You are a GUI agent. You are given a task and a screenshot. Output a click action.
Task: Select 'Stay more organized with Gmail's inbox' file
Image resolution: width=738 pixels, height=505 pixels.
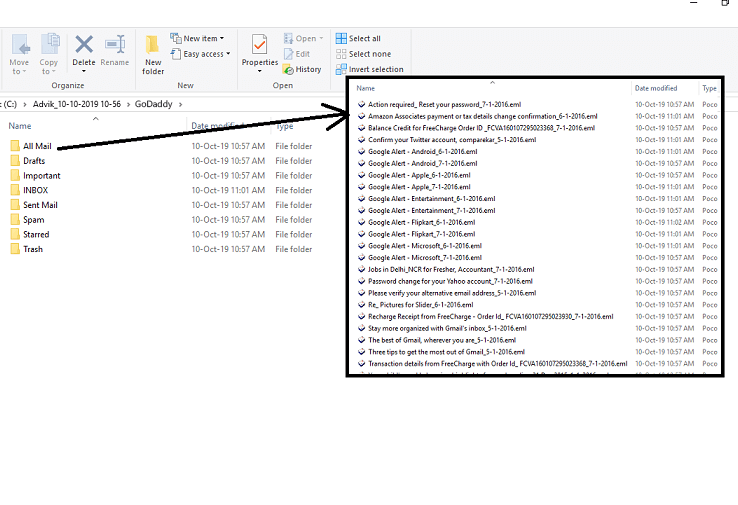(x=447, y=328)
